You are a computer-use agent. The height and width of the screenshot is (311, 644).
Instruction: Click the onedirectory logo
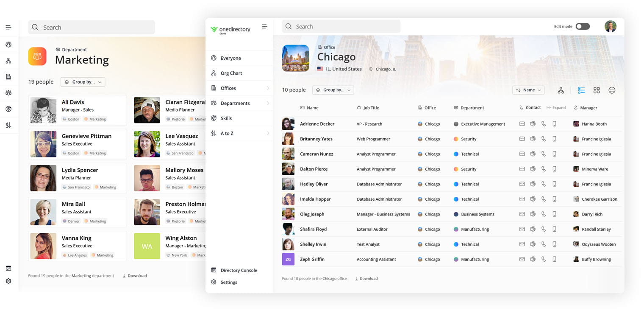point(230,29)
